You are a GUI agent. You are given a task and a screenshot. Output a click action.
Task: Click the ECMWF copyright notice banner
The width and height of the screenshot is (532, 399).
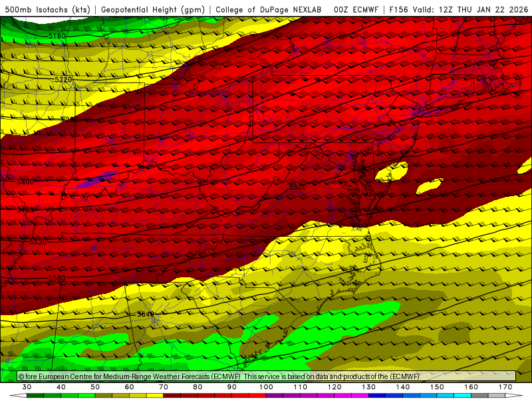pyautogui.click(x=267, y=376)
